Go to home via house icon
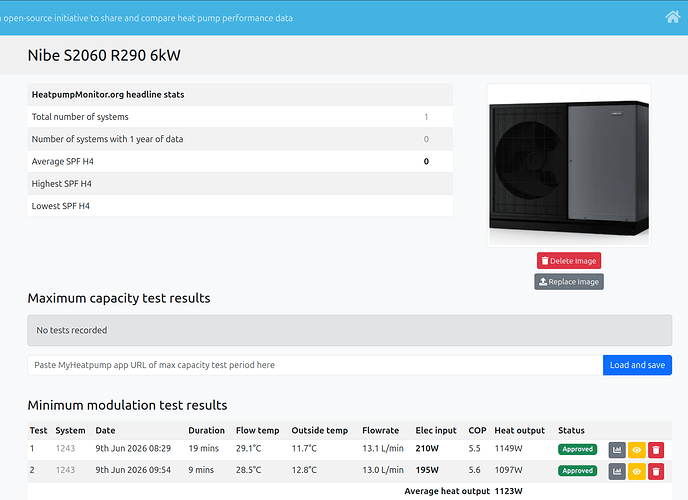Screen dimensions: 688x500 [672, 17]
